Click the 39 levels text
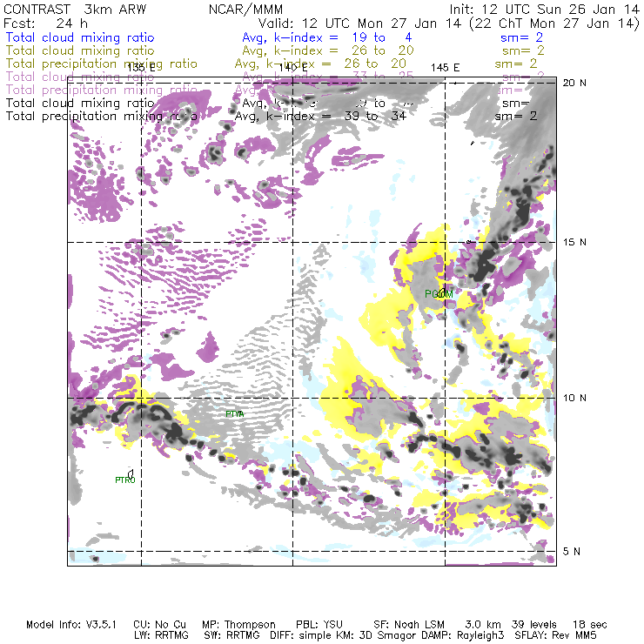Viewport: 644px width, 644px height. [534, 625]
